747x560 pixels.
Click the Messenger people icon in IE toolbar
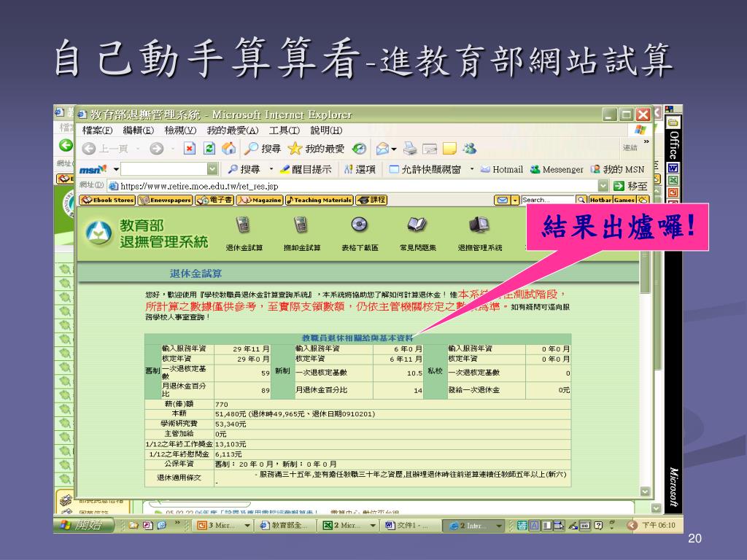pos(469,149)
